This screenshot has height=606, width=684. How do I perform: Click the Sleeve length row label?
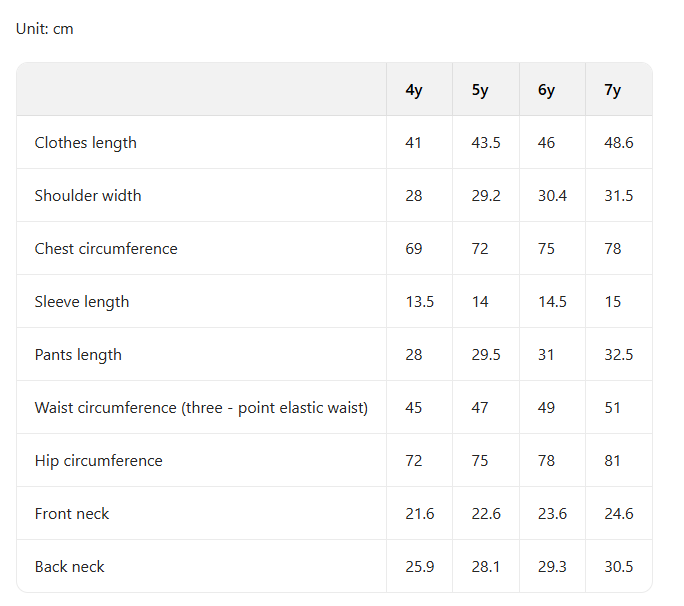point(82,302)
